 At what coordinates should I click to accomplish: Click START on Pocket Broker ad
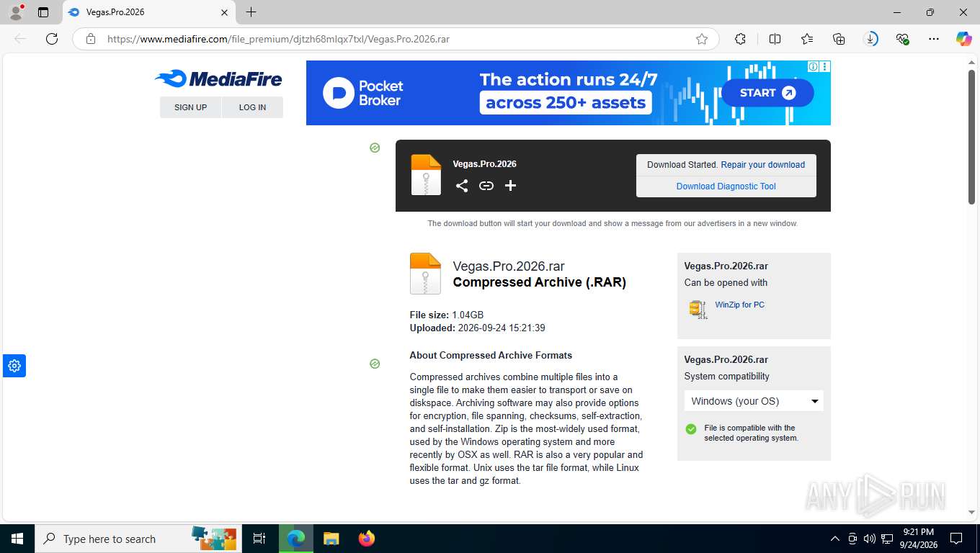767,93
